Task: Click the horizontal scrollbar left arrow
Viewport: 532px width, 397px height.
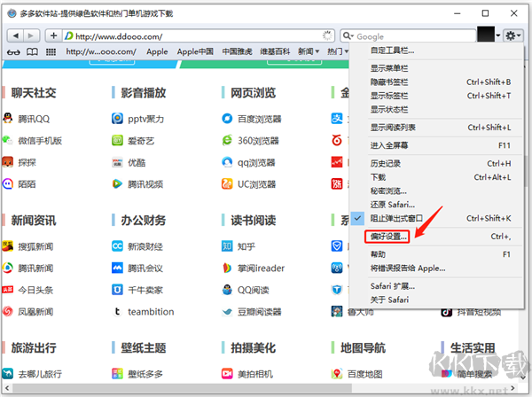Action: (7, 387)
